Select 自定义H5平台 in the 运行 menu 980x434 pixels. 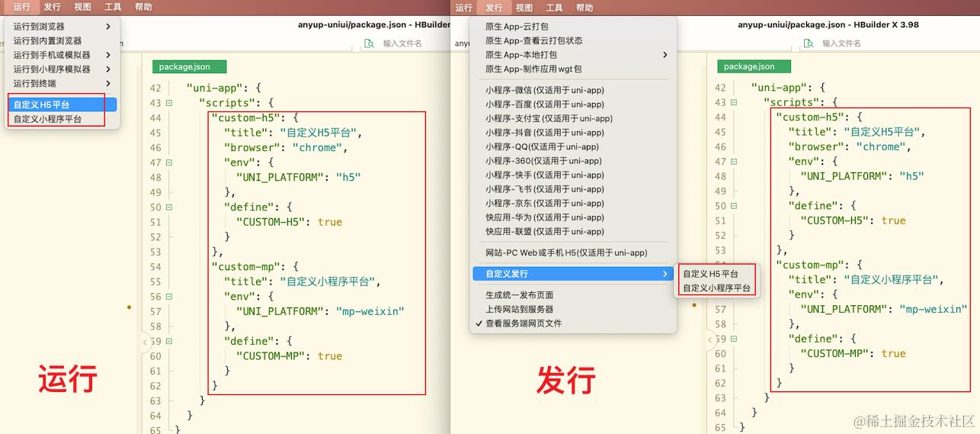coord(62,104)
